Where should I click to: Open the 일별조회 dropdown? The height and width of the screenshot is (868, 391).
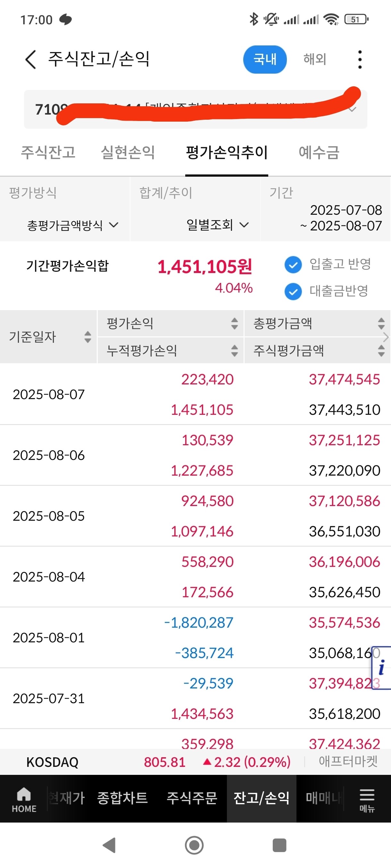(218, 225)
